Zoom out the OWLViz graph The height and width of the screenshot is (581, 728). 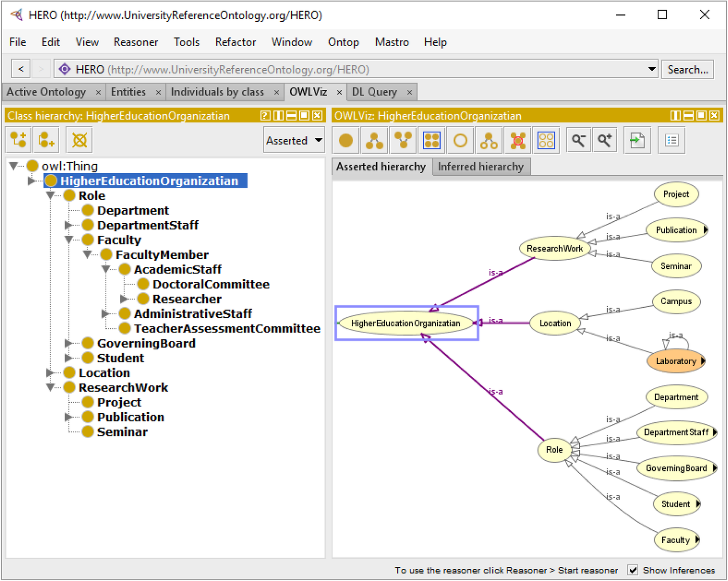[x=579, y=140]
